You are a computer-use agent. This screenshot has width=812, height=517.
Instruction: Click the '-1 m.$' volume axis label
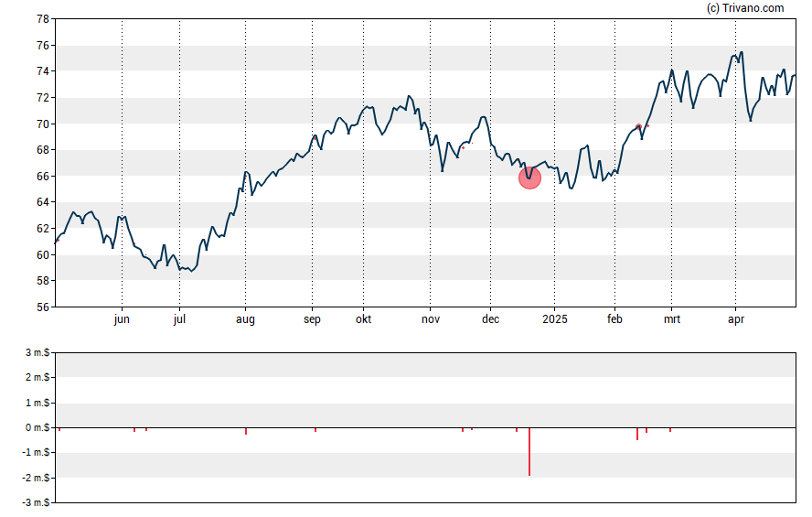coord(36,453)
